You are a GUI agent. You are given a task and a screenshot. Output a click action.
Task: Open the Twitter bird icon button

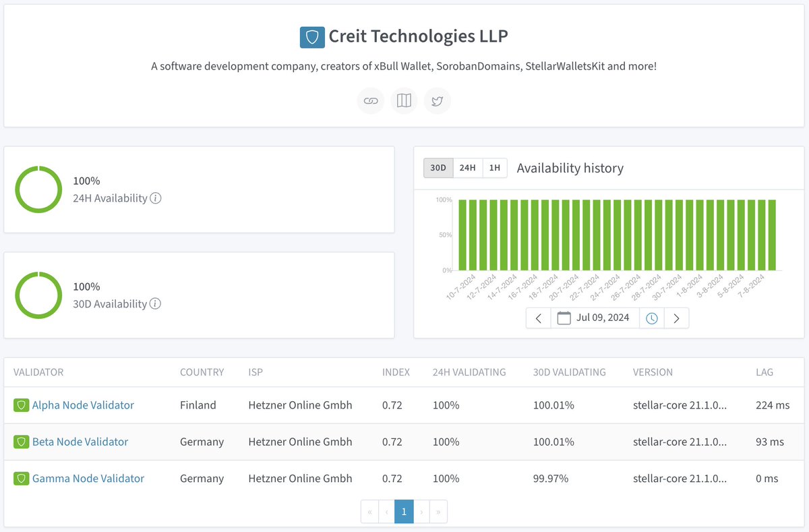(x=437, y=101)
